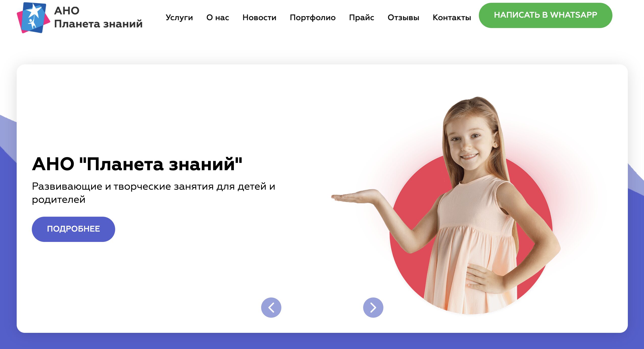Go to Контакты page

coord(452,17)
